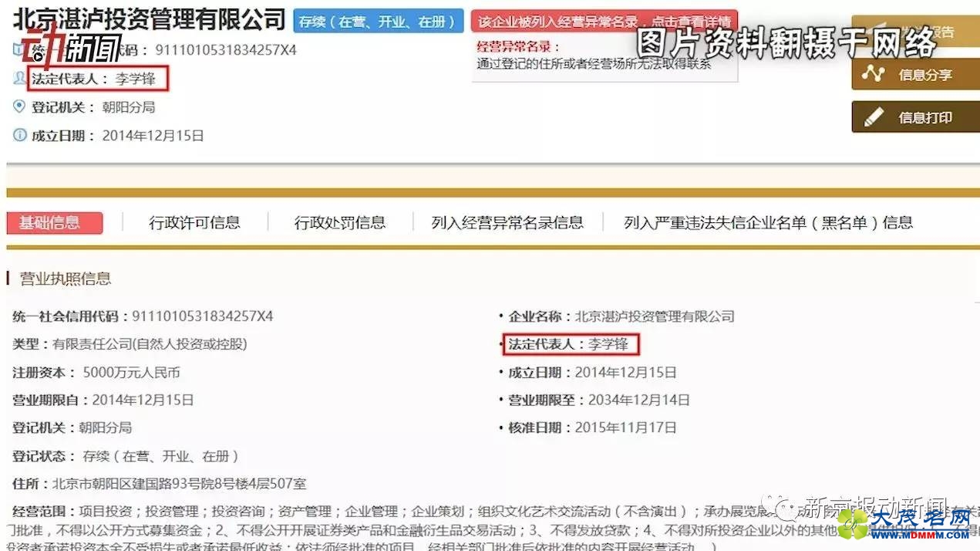Click the person icon beside top 法定代表人
Screen dimensions: 980x551
(x=19, y=79)
